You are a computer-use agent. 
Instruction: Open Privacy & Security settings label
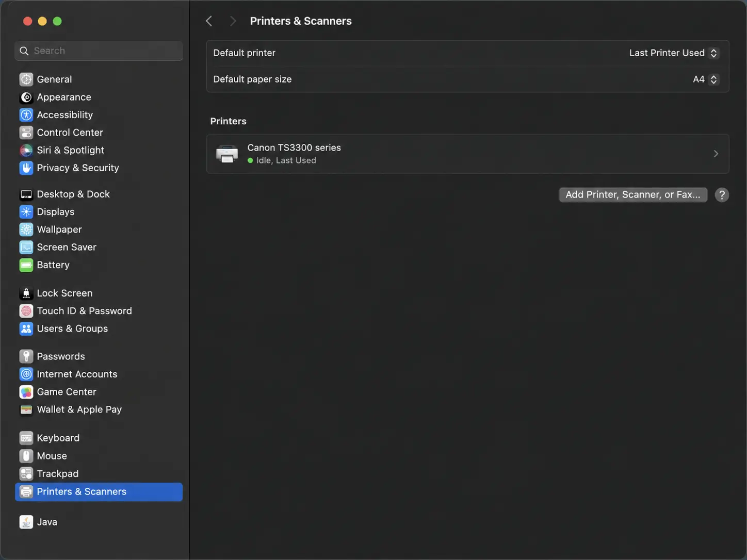[x=78, y=168]
